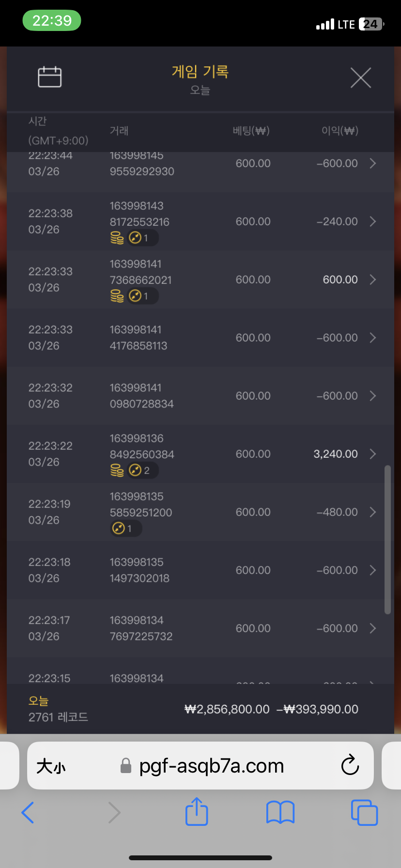
Task: Tap coin stack icon on 22:23:33 winning record
Action: (117, 296)
